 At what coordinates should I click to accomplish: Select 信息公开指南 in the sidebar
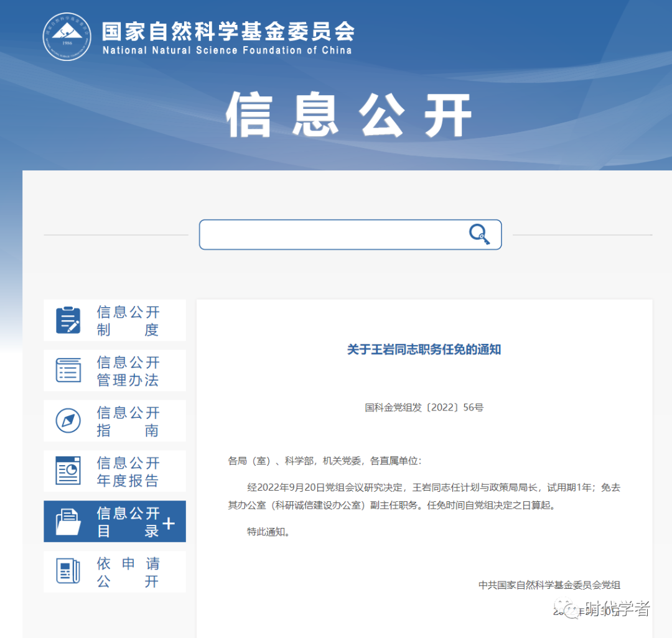coord(115,420)
